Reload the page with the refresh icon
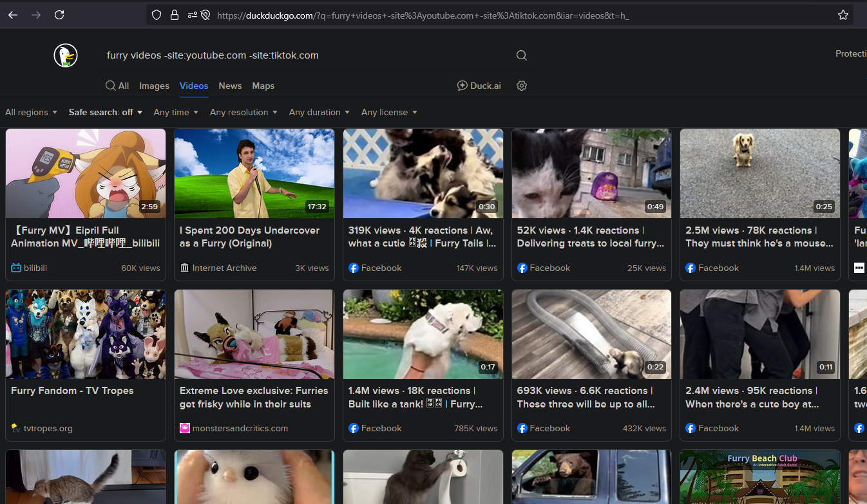This screenshot has height=504, width=867. 59,15
